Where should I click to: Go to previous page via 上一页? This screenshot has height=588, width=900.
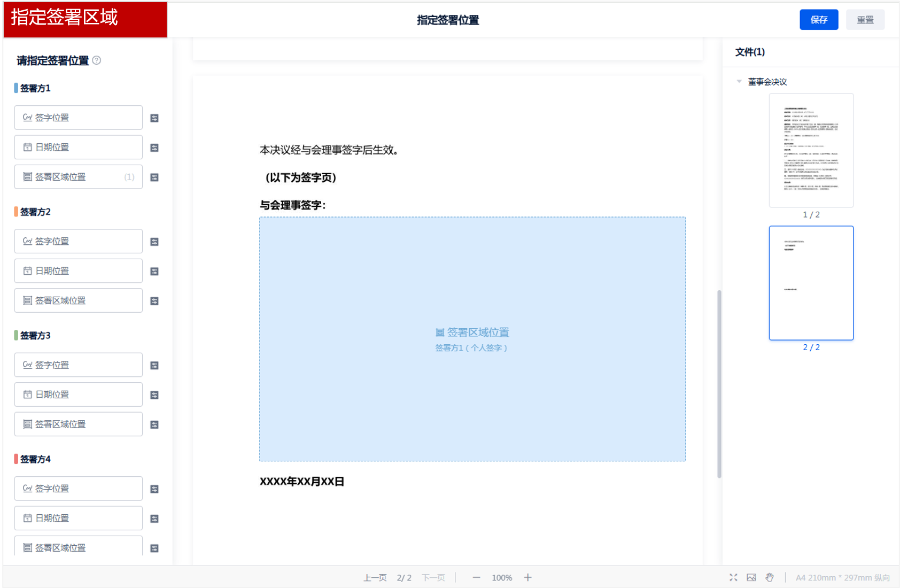[x=375, y=577]
